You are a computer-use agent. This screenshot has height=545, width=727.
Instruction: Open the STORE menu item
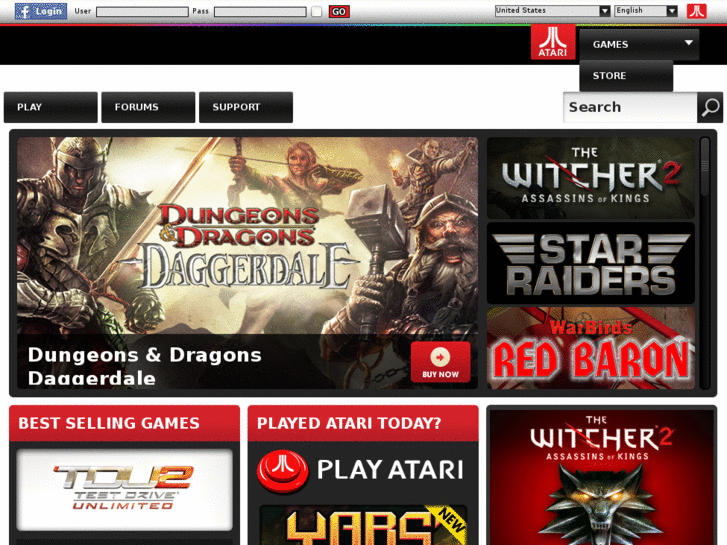[x=625, y=76]
